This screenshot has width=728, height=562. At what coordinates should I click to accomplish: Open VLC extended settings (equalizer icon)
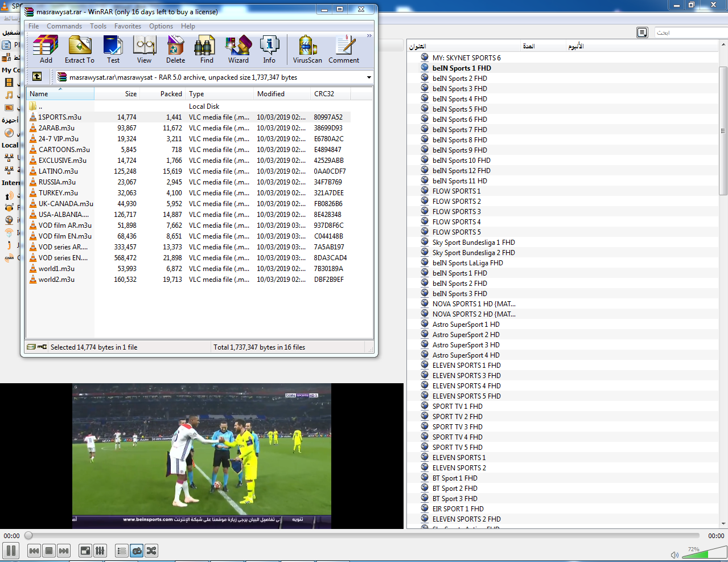point(100,551)
